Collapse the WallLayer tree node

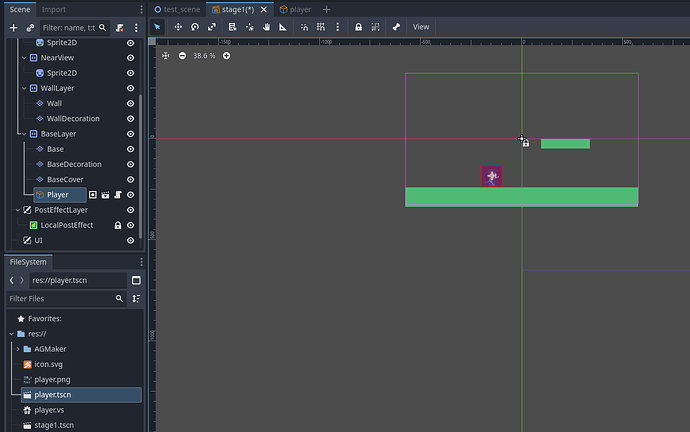tap(23, 88)
